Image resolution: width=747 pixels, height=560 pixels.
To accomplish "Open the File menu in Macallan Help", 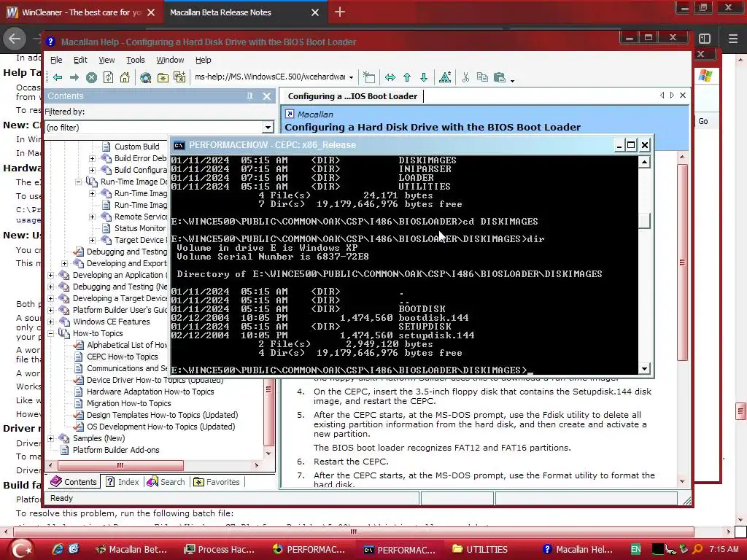I will (x=56, y=60).
